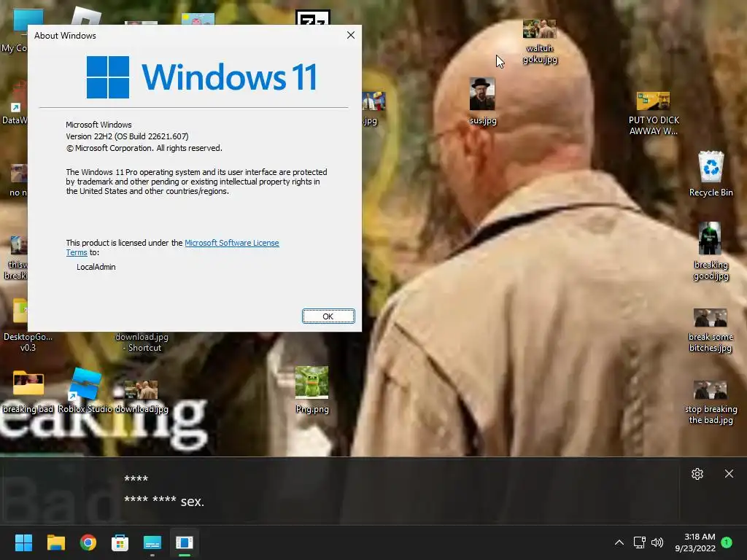Click the Microsoft Corporation copyright line
The width and height of the screenshot is (747, 560).
tap(144, 148)
